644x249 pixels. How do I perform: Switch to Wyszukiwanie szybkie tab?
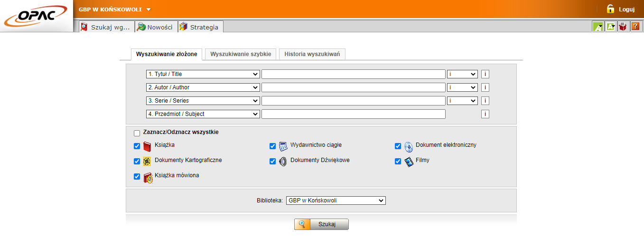click(x=241, y=54)
